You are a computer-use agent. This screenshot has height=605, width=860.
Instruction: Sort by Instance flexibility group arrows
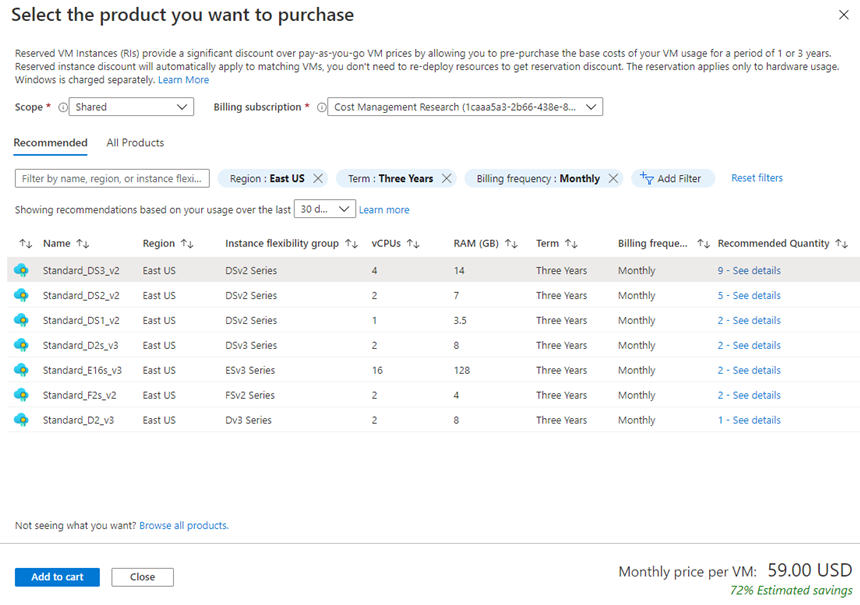[x=352, y=244]
